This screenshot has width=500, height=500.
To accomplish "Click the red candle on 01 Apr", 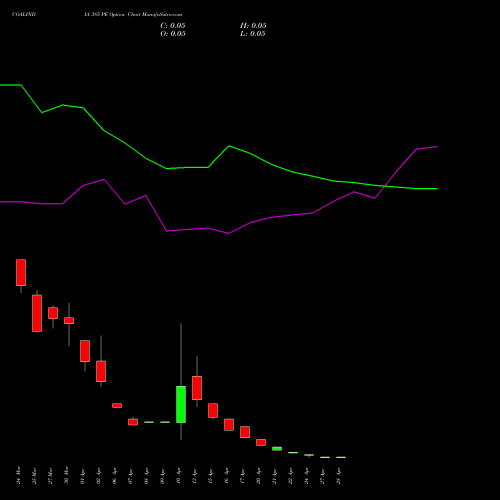I will click(85, 351).
